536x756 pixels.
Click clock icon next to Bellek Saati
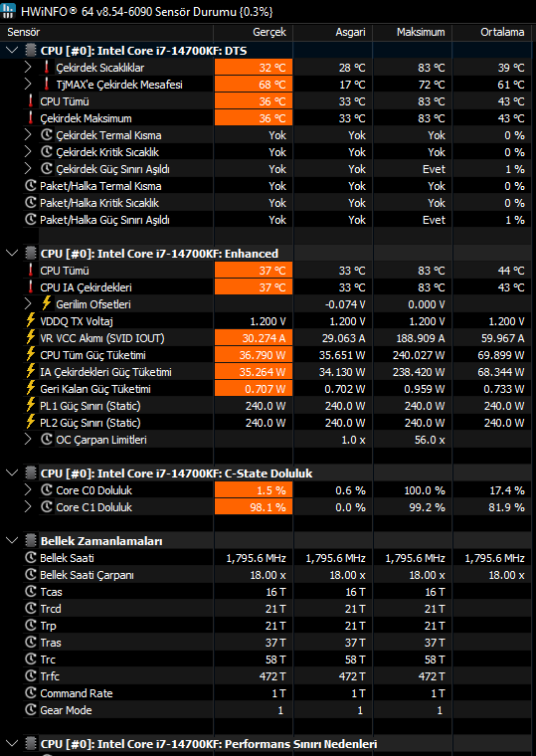[31, 558]
